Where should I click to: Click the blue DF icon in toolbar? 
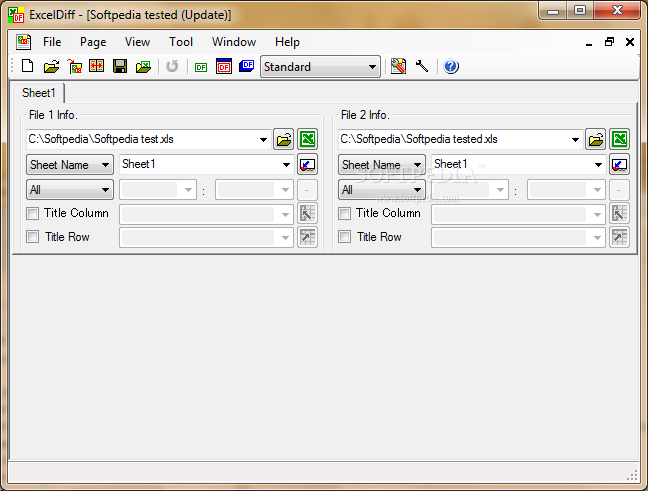[x=247, y=66]
